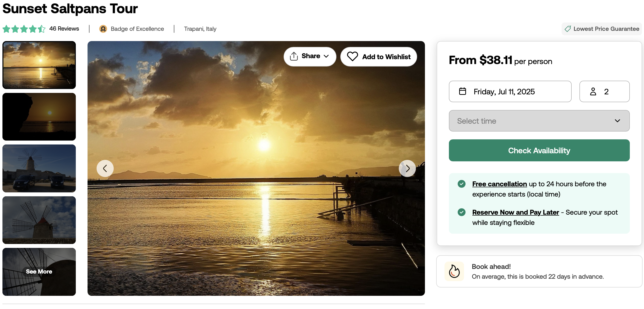Click the share upload icon
644x309 pixels.
294,56
